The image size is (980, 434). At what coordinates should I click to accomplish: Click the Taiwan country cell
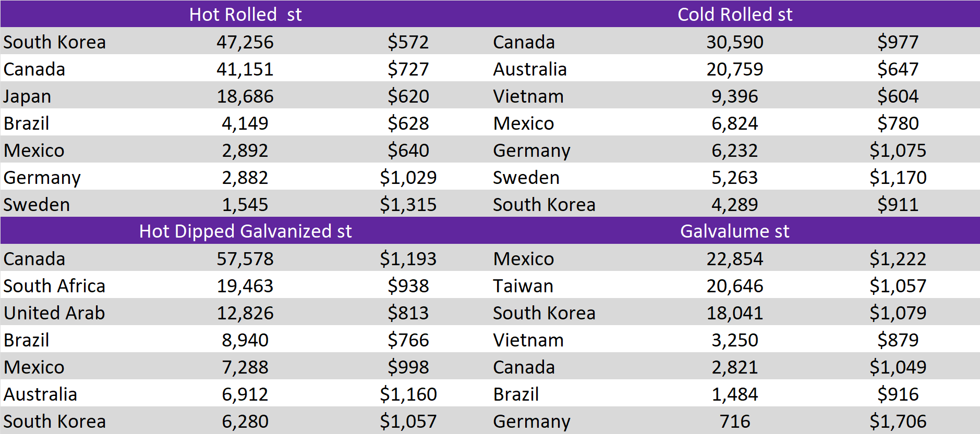tap(523, 286)
